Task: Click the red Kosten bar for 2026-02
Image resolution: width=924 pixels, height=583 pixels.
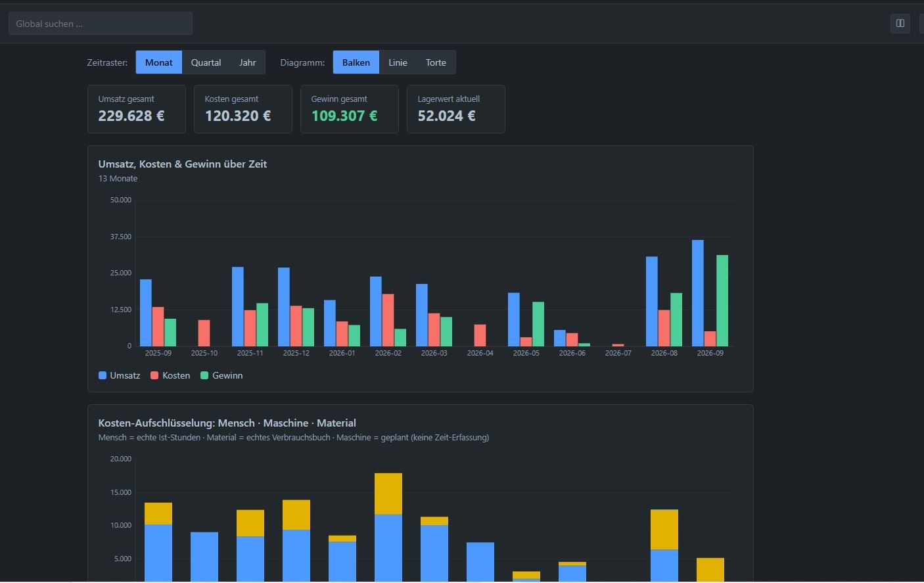Action: (x=388, y=320)
